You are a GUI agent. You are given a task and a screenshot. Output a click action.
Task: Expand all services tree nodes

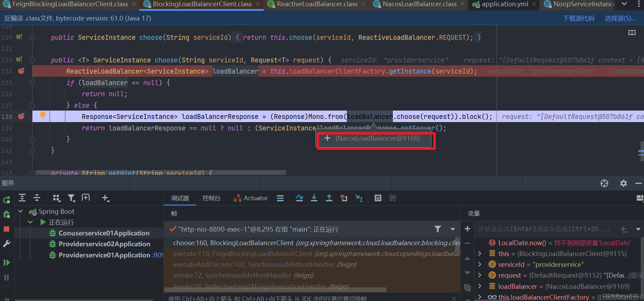22,198
